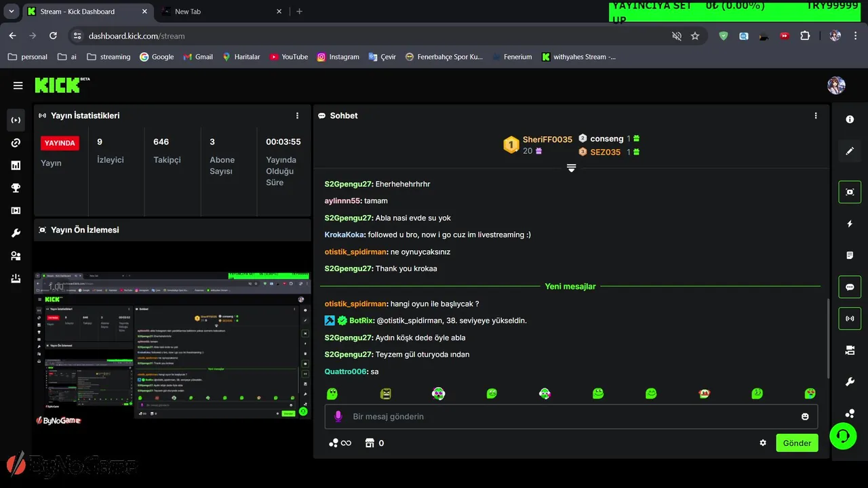The height and width of the screenshot is (488, 868).
Task: Click username KrokaKoka in chat
Action: tap(344, 235)
